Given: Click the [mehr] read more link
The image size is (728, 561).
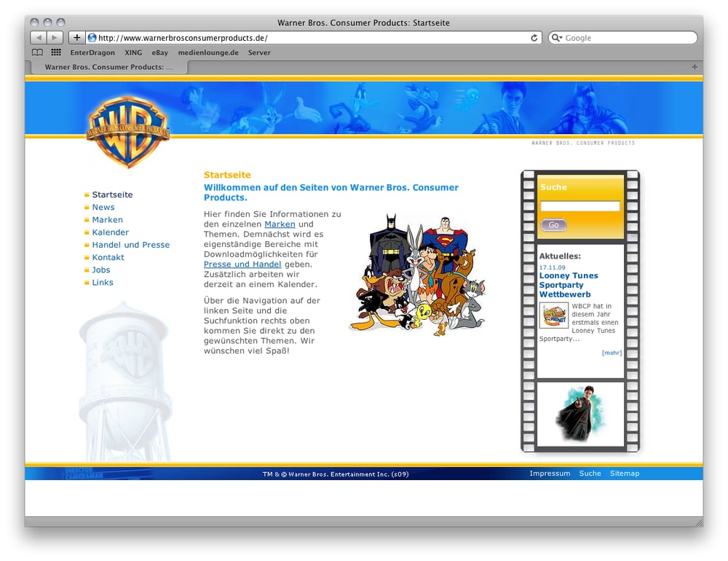Looking at the screenshot, I should pyautogui.click(x=612, y=353).
